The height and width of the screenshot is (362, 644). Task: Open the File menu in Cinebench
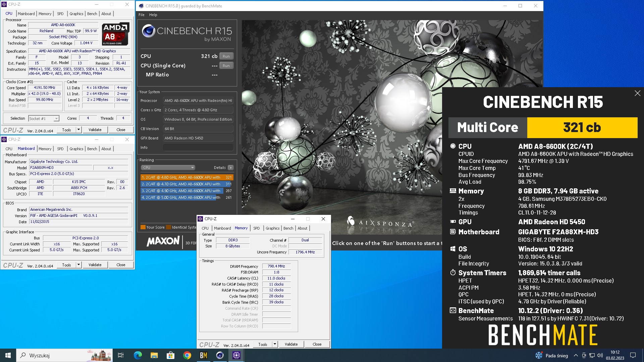142,15
